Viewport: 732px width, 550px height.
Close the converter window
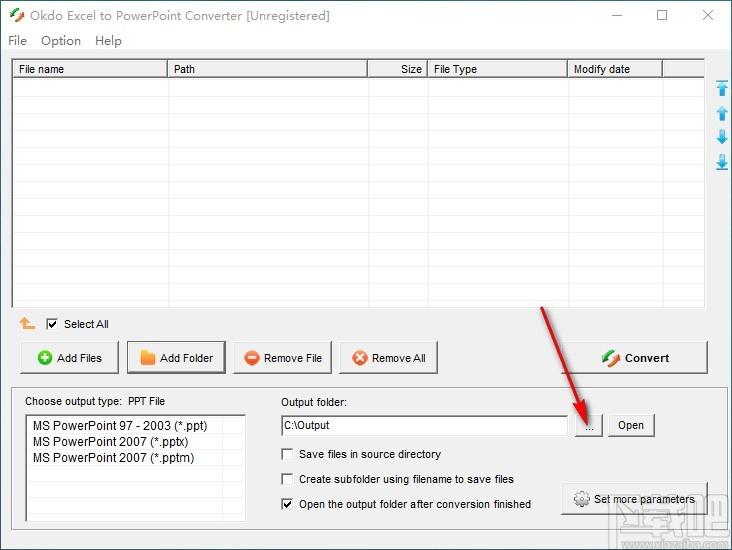click(708, 15)
